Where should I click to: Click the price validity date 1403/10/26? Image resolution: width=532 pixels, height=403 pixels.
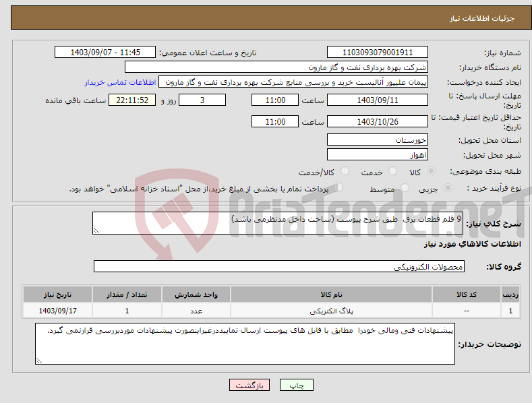pos(378,121)
